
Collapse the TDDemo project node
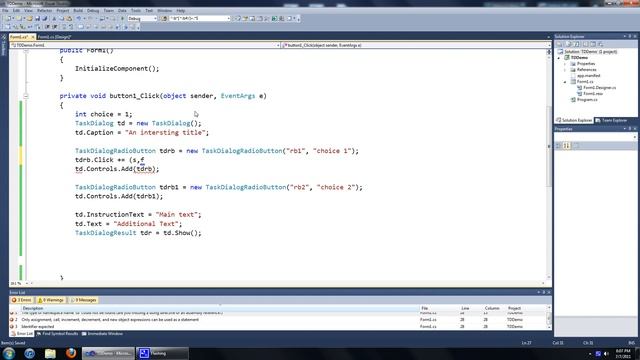coord(559,58)
